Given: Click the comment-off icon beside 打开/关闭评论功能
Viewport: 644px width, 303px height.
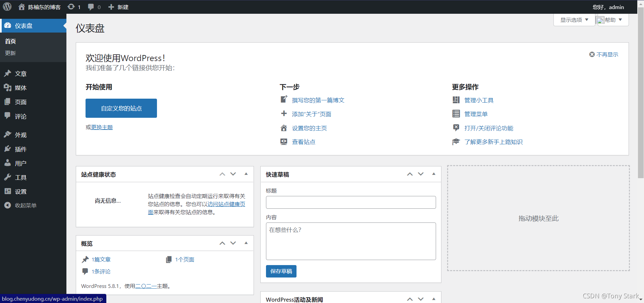Looking at the screenshot, I should click(x=456, y=128).
